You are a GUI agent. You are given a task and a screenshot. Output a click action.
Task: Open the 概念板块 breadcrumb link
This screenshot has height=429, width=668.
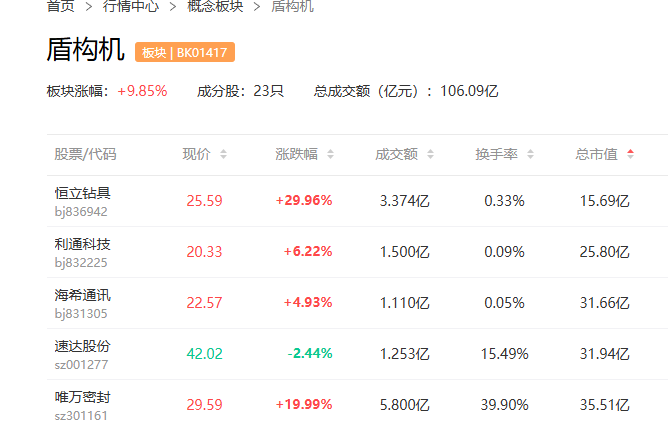215,6
